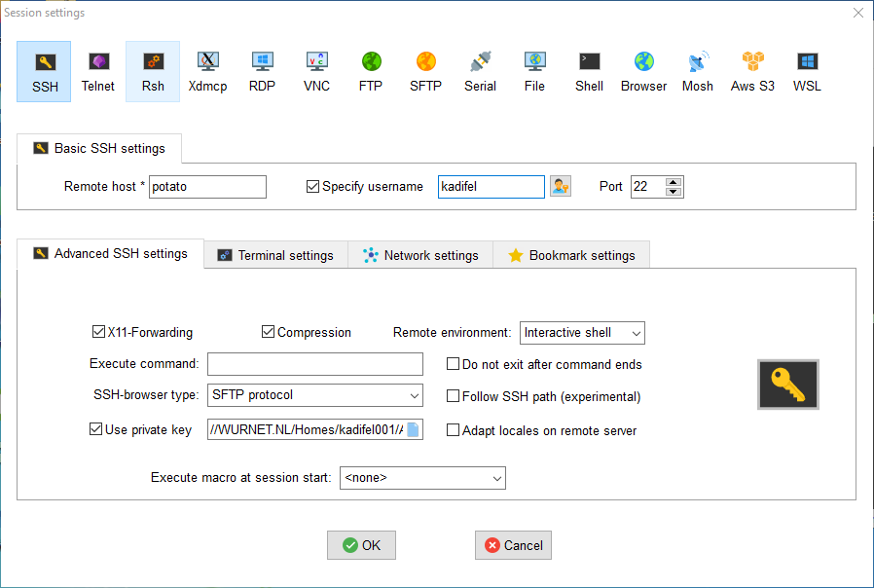Screen dimensions: 874x588
Task: Choose the VNC session type
Action: (316, 72)
